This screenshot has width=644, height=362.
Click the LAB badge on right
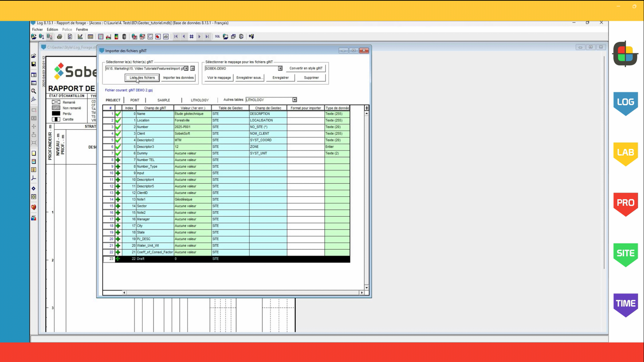click(625, 154)
